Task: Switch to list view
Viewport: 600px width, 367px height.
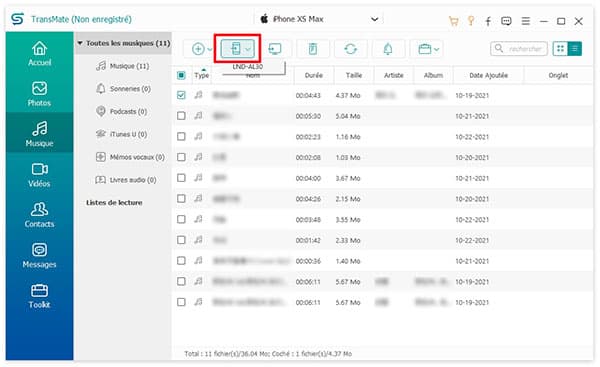Action: [574, 49]
